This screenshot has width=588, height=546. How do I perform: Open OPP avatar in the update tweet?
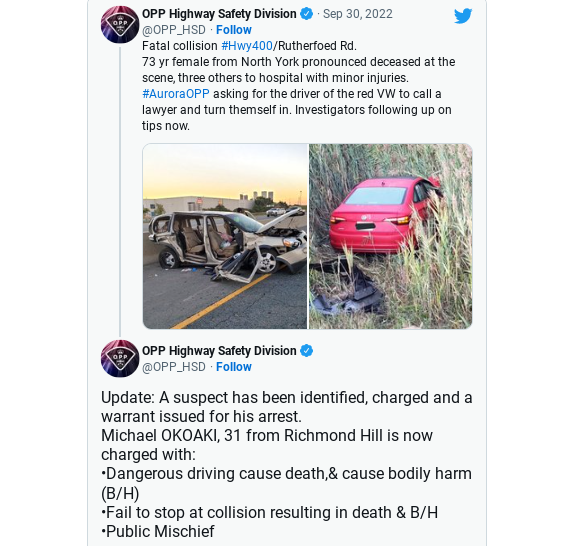click(120, 358)
